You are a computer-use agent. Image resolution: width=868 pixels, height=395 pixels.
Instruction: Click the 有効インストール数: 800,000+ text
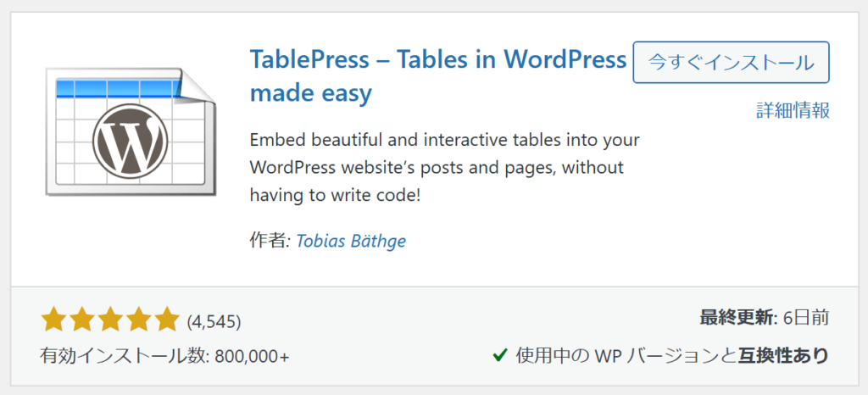coord(164,356)
